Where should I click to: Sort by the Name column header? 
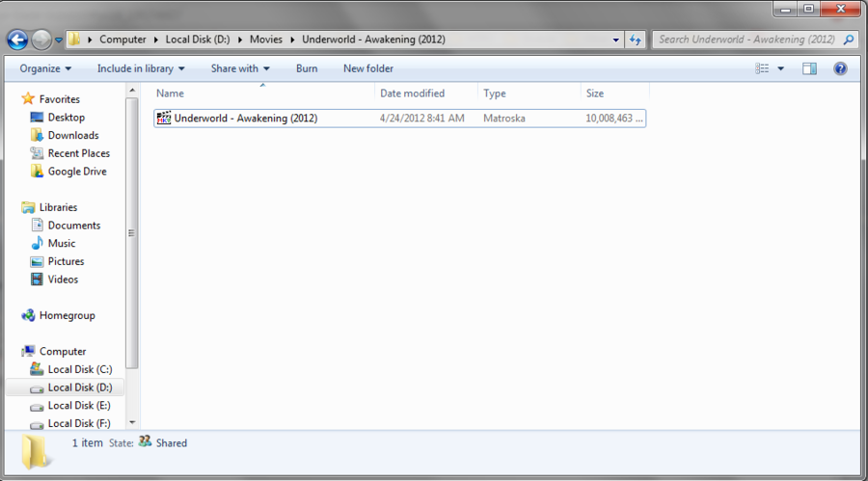tap(263, 93)
